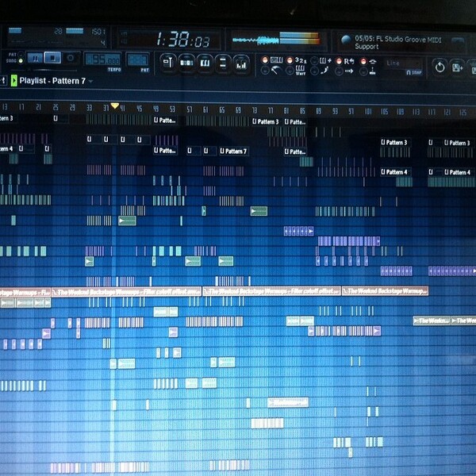Image resolution: width=476 pixels, height=476 pixels.
Task: Jump to bar 73 on the timeline
Action: pos(255,110)
